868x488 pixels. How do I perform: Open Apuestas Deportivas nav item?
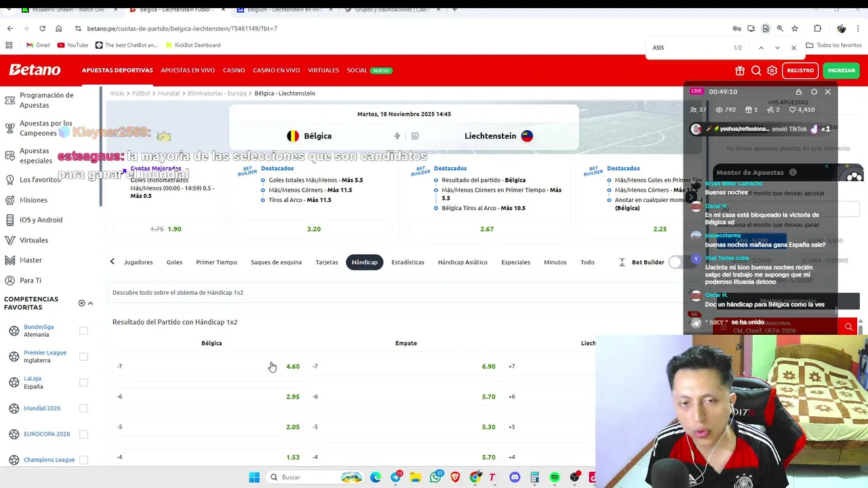tap(117, 70)
